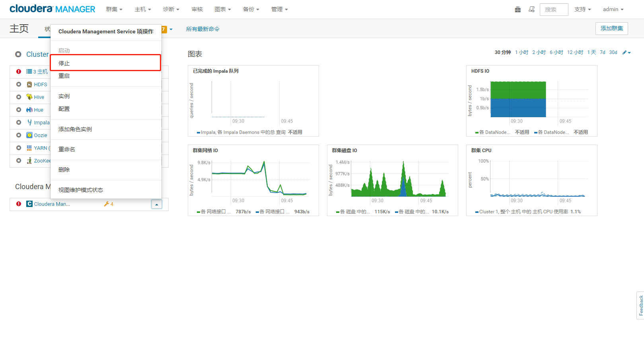Click the status circle beside Cluster title
This screenshot has height=350, width=644.
(18, 54)
